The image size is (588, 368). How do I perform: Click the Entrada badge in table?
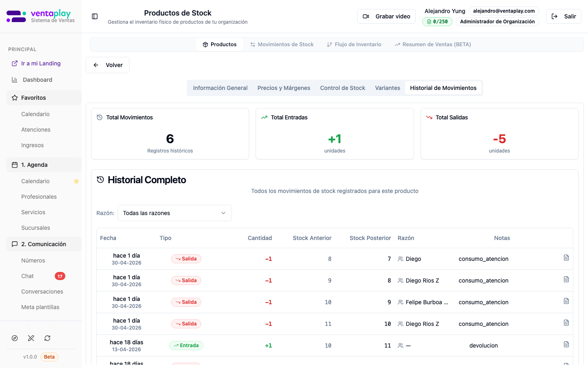click(186, 346)
